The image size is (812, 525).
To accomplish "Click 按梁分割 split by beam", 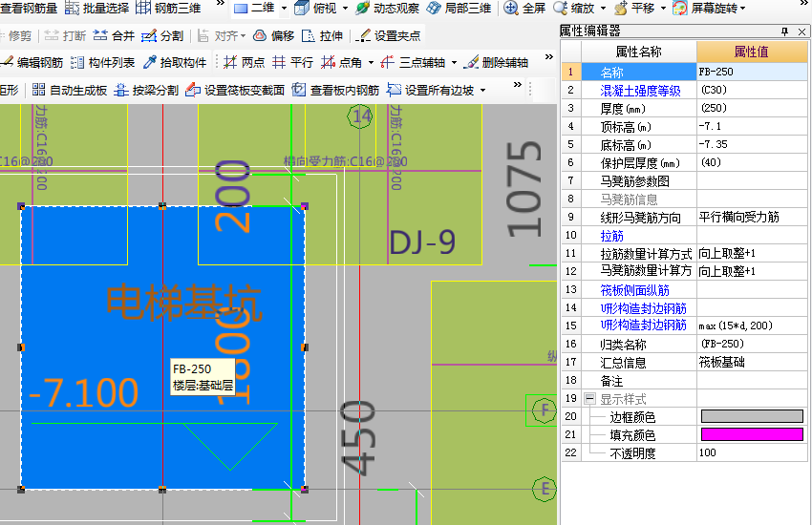I will point(146,90).
